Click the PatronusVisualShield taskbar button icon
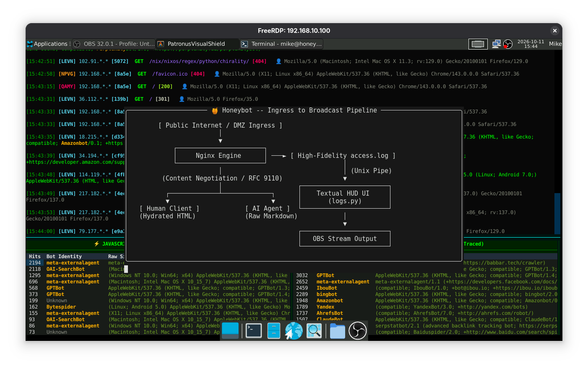 click(x=161, y=44)
